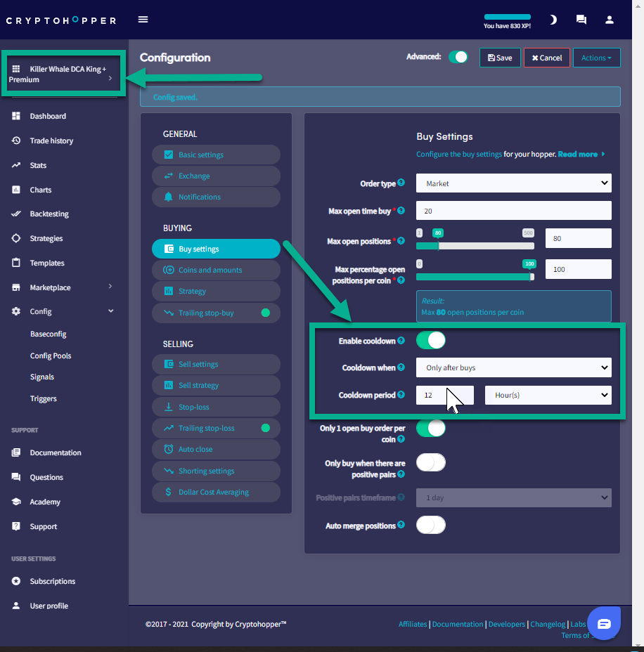Screen dimensions: 644x652
Task: Click the Dashboard grid icon
Action: (x=15, y=116)
